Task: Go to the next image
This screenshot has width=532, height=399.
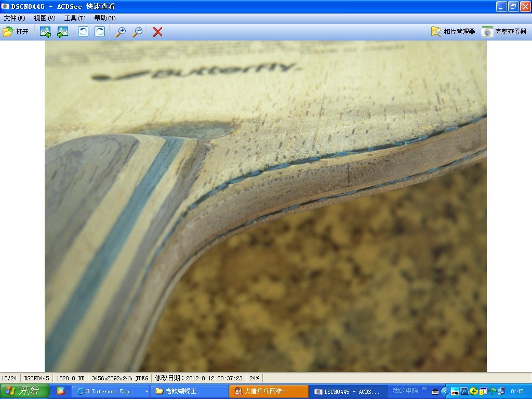Action: (x=62, y=32)
